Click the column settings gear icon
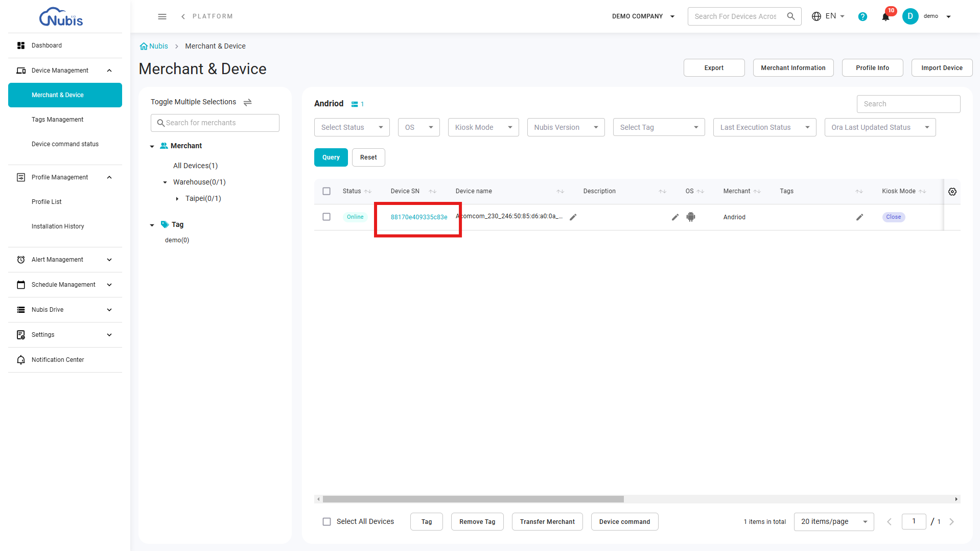This screenshot has height=551, width=980. click(952, 192)
